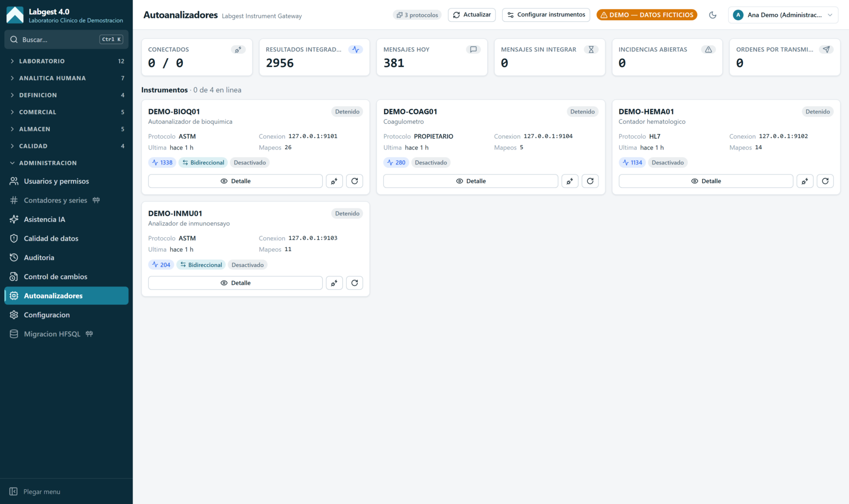Open Asistencia IA menu item
Viewport: 849px width, 504px height.
coord(66,219)
